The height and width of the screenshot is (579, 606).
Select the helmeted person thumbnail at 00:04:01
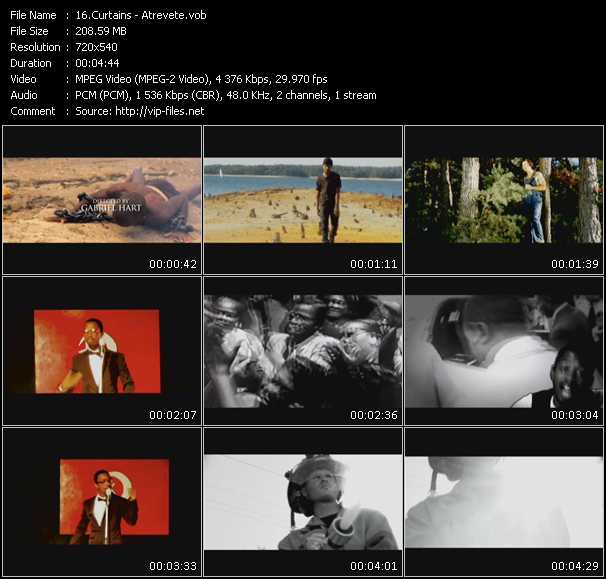tap(303, 502)
